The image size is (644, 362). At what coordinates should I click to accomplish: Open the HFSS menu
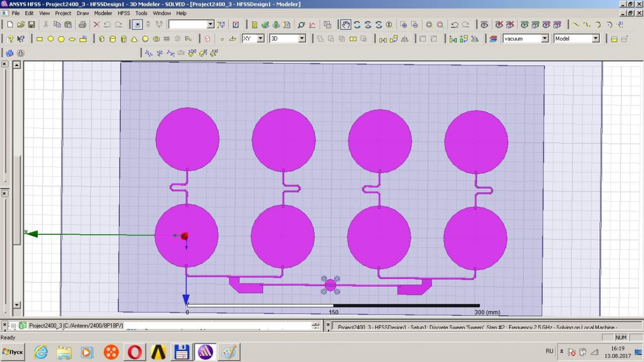tap(124, 13)
